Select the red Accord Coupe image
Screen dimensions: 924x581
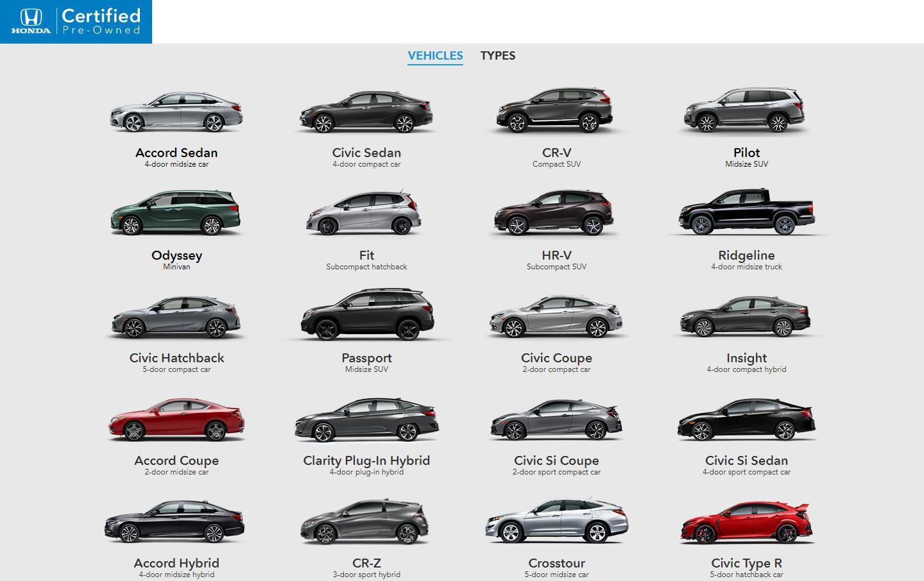pyautogui.click(x=176, y=419)
